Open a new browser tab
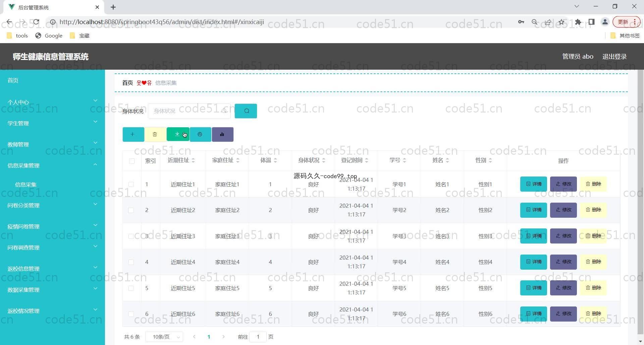 coord(113,7)
